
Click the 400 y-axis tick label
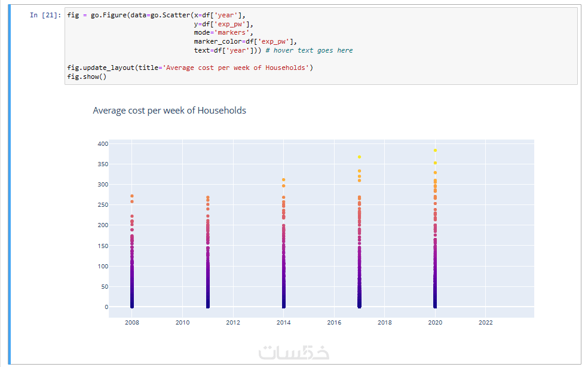(102, 144)
